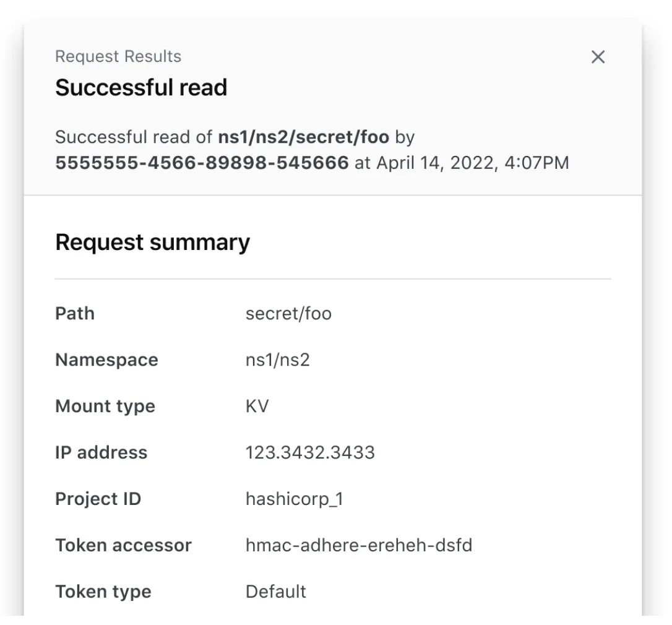Click the Path value secret/foo

[x=288, y=314]
